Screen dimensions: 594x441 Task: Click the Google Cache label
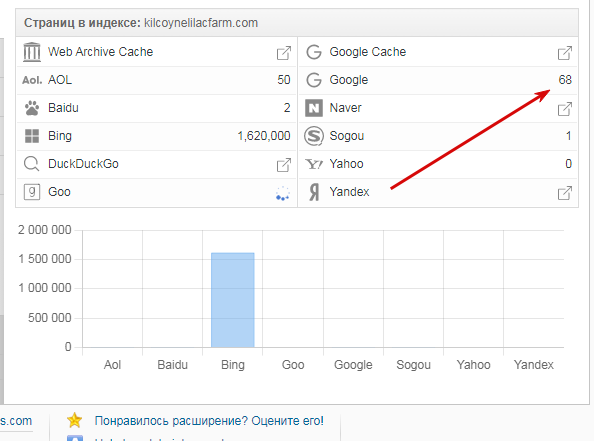point(367,52)
